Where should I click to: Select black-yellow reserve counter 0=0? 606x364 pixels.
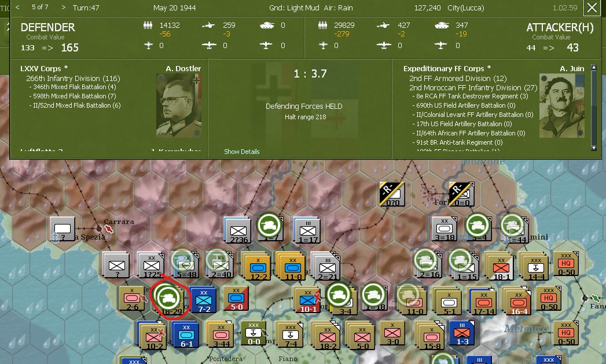462,194
